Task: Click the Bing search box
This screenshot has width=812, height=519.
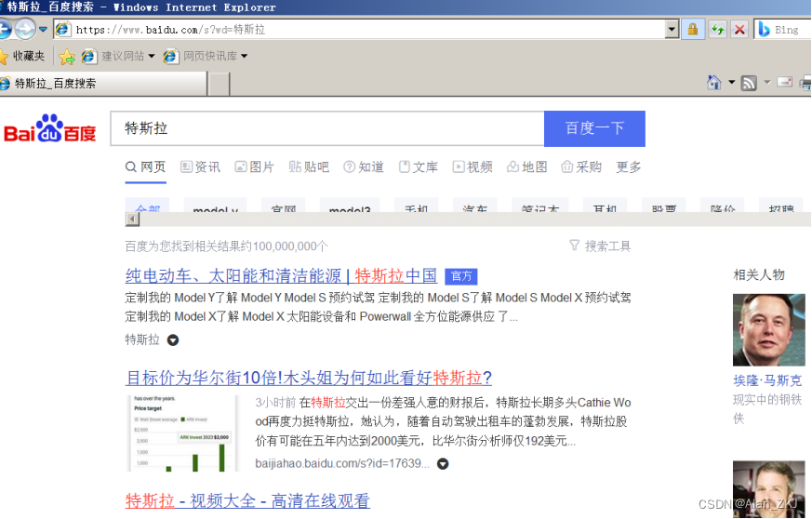Action: pyautogui.click(x=783, y=30)
